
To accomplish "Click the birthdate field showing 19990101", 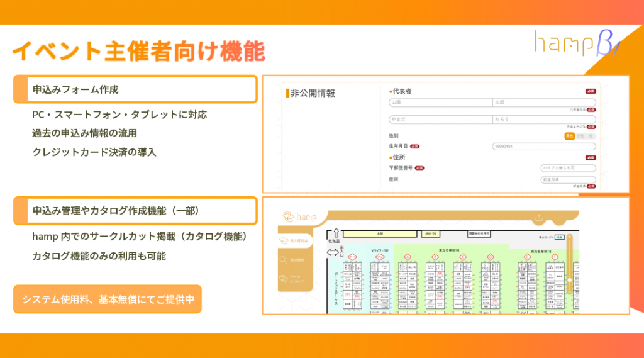I will point(543,146).
